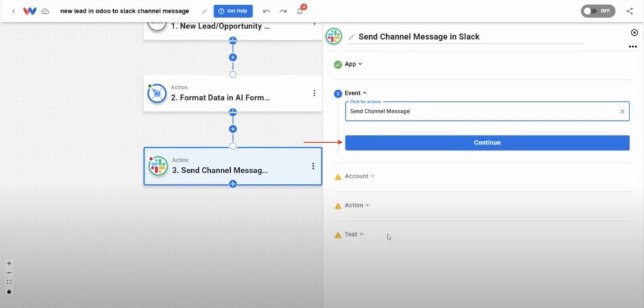This screenshot has height=308, width=644.
Task: Expand the Action section
Action: [357, 205]
